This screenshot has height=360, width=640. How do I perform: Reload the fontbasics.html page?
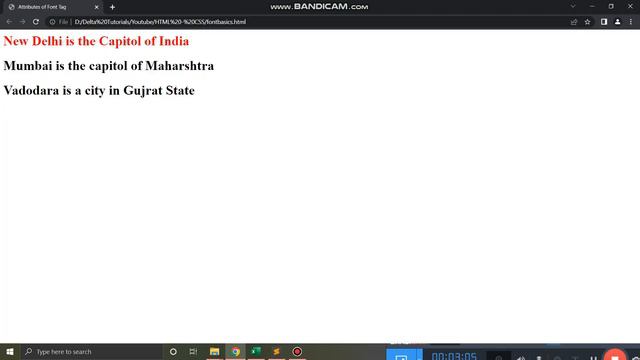pyautogui.click(x=36, y=22)
